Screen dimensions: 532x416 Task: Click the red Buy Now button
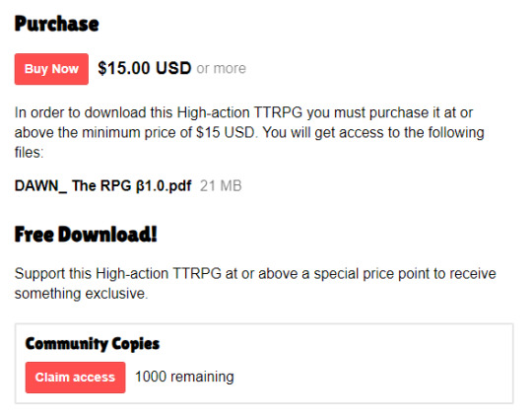[51, 69]
